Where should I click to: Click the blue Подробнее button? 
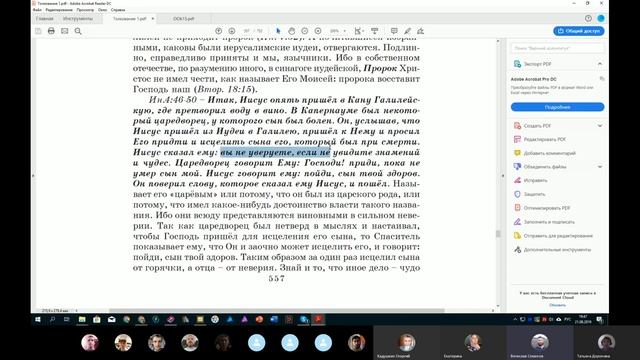coord(558,107)
